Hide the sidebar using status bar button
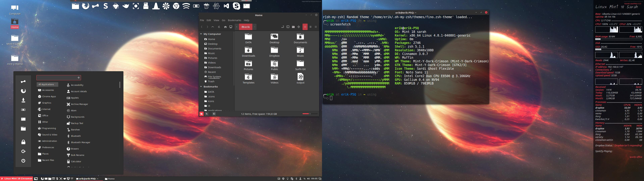Screen dimensions: 644x181 coord(214,114)
